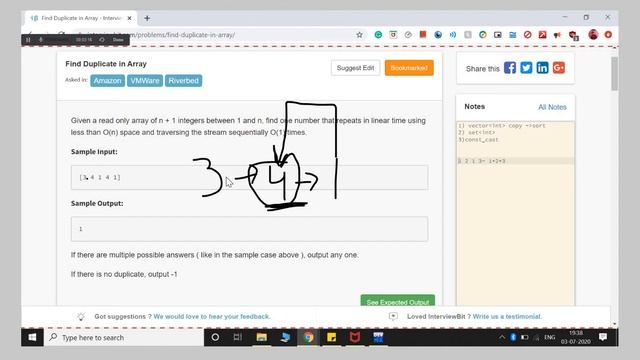The height and width of the screenshot is (360, 640).
Task: Click the blue sound-wave extension icon
Action: pos(453,35)
